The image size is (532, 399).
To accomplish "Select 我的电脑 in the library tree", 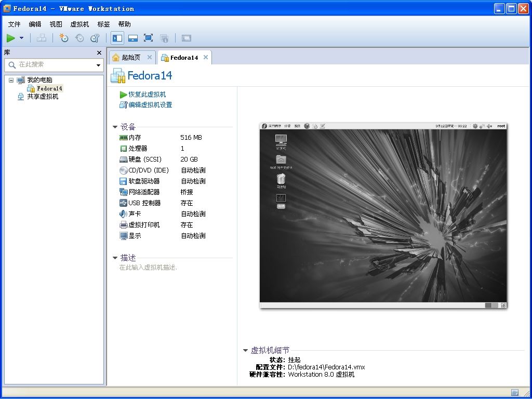I will click(x=39, y=80).
